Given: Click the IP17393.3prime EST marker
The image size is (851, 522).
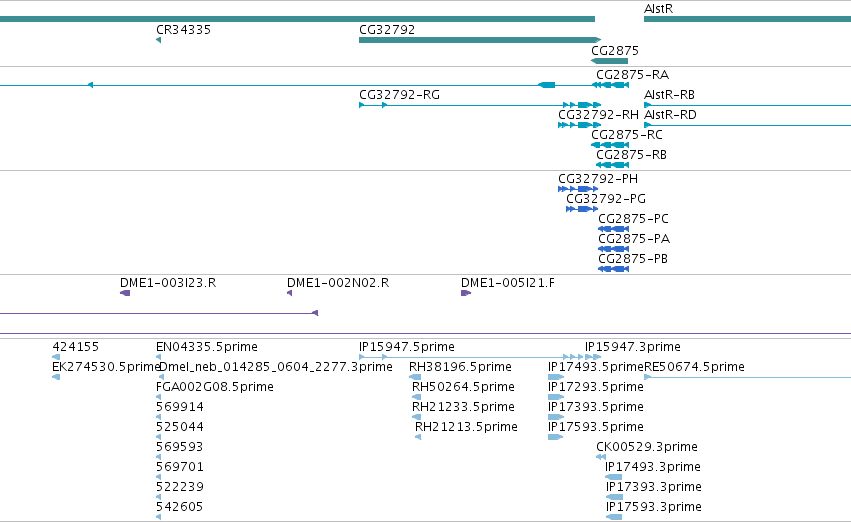Looking at the screenshot, I should 614,498.
